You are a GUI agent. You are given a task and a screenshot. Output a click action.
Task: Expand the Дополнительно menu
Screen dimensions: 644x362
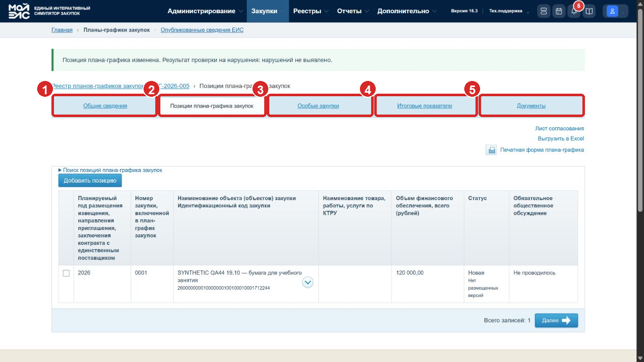(407, 11)
